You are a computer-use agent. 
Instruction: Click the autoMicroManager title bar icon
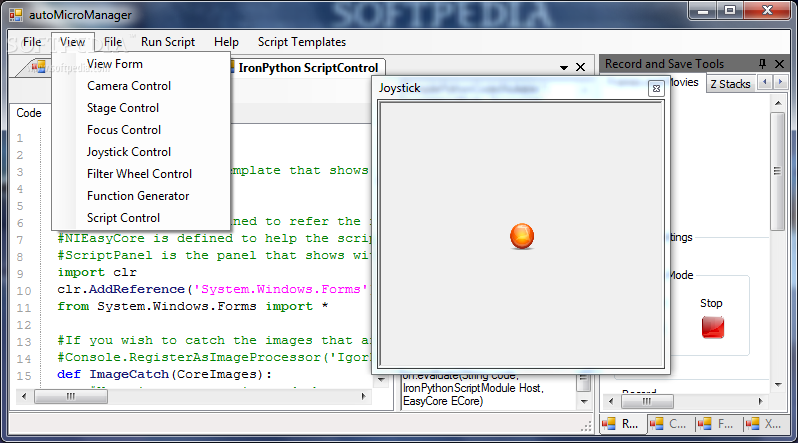[x=16, y=15]
